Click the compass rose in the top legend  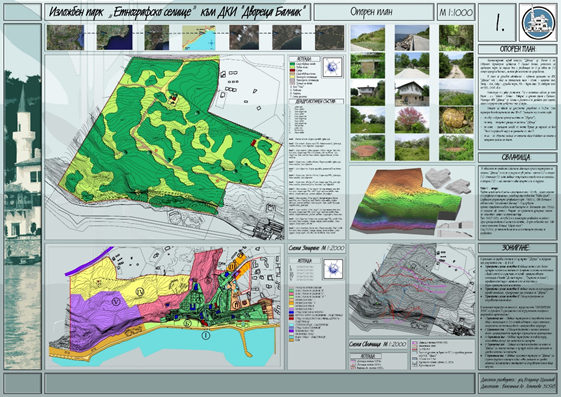coord(333,67)
